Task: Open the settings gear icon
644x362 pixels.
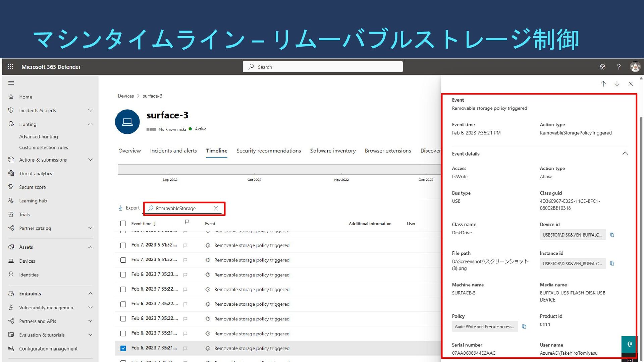Action: [602, 67]
